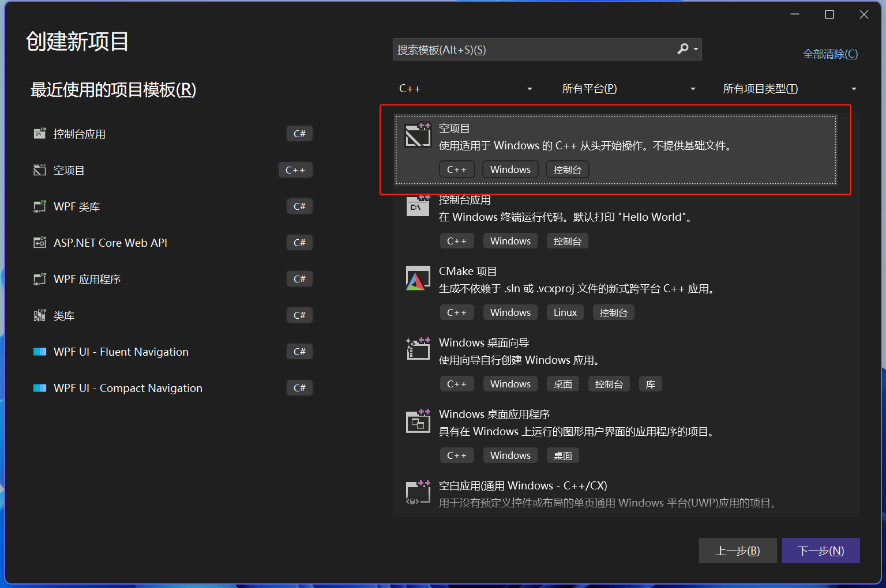Click the 下一步(N) next button
The height and width of the screenshot is (588, 886).
[x=821, y=551]
